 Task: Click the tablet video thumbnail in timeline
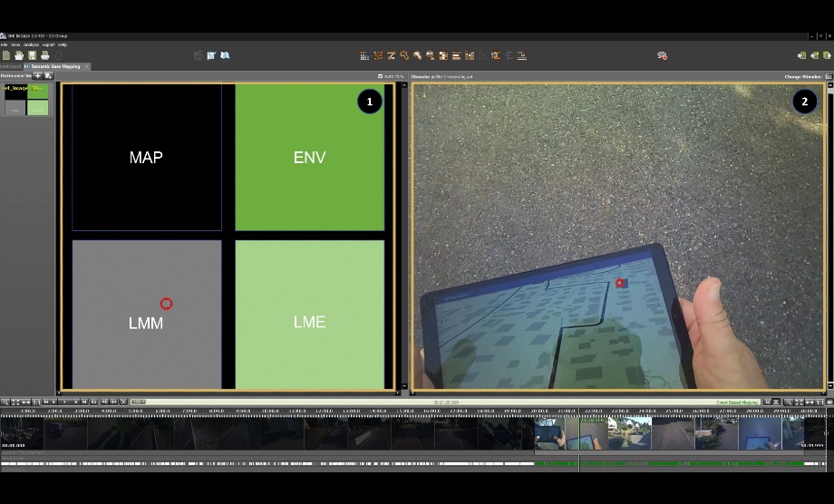click(x=549, y=432)
